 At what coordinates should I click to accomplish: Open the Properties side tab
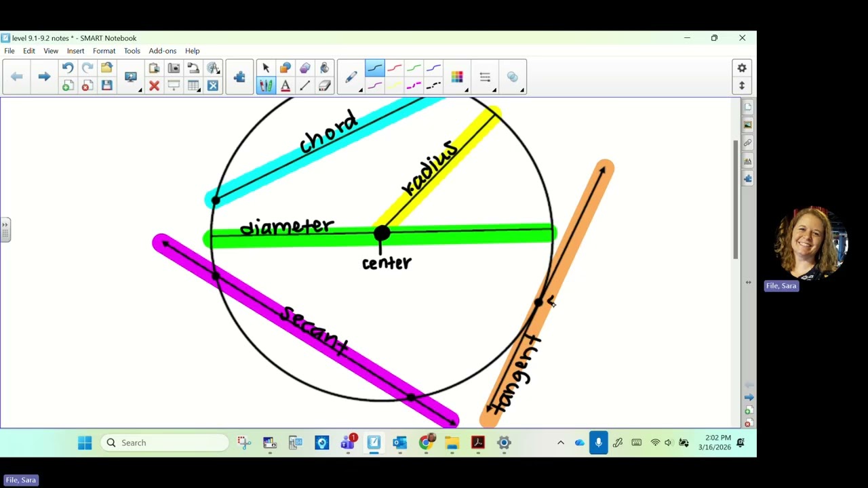pos(748,161)
